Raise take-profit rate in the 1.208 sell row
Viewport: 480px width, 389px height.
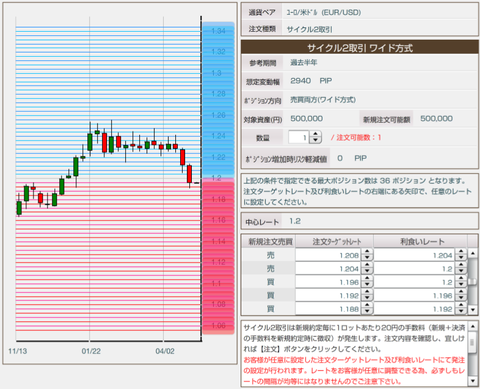[461, 252]
